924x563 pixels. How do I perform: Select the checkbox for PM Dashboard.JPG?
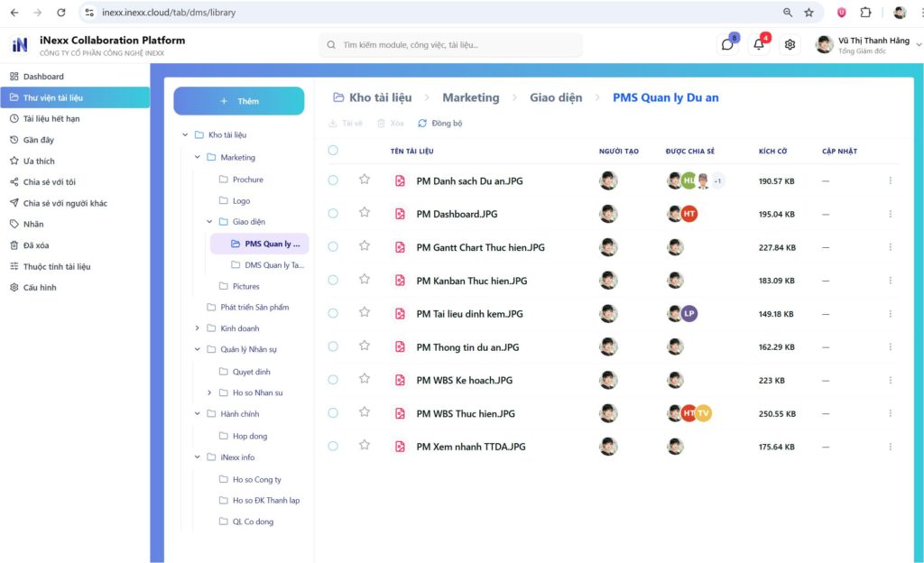(333, 214)
